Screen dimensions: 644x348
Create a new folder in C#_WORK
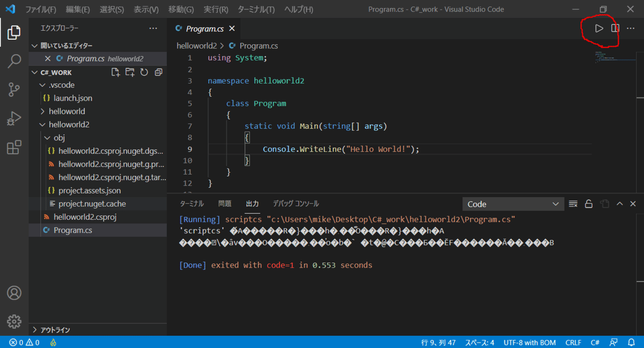click(x=129, y=72)
